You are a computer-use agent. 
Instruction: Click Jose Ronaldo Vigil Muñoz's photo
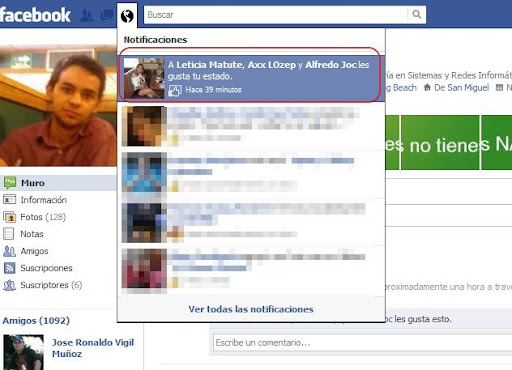click(23, 352)
